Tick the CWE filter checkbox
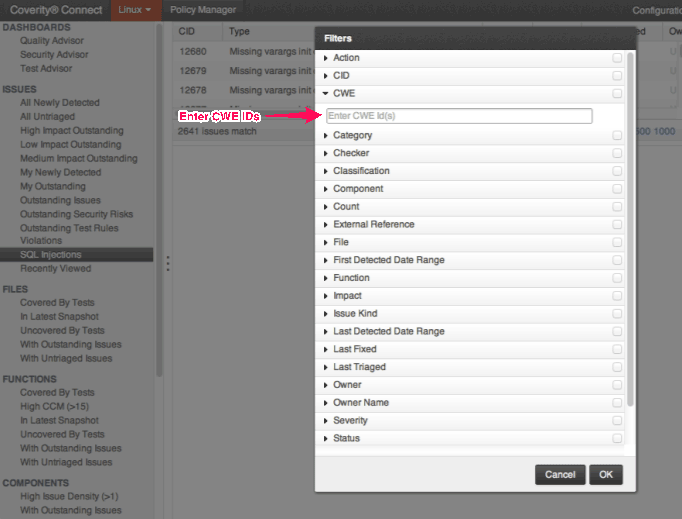The height and width of the screenshot is (519, 682). pos(617,94)
